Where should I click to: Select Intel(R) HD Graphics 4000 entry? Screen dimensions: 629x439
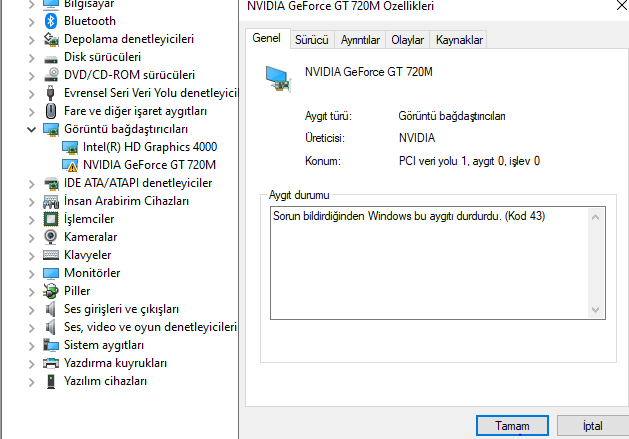tap(150, 147)
